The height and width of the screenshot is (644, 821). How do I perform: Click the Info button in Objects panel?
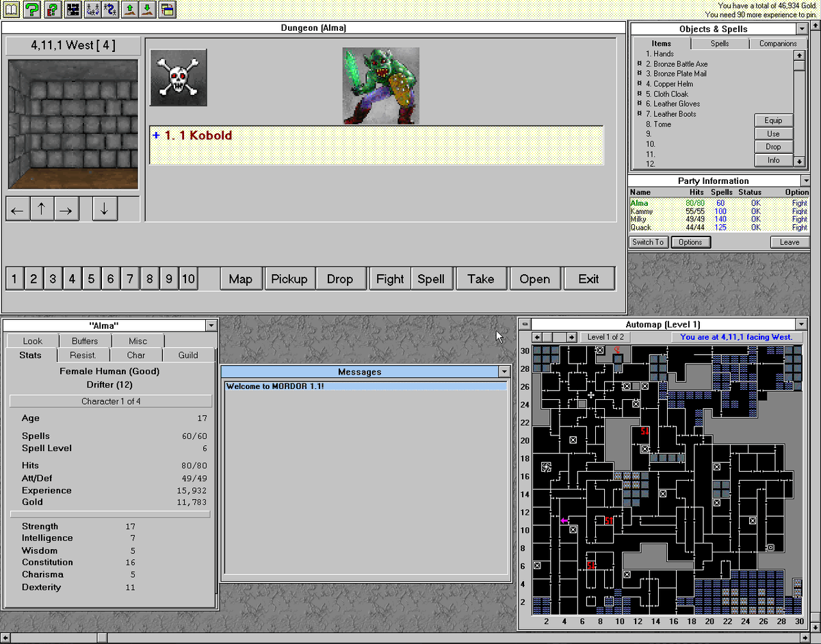pos(773,160)
